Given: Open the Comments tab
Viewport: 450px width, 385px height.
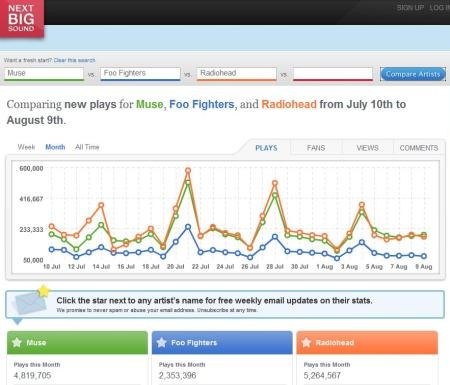Looking at the screenshot, I should [x=419, y=148].
